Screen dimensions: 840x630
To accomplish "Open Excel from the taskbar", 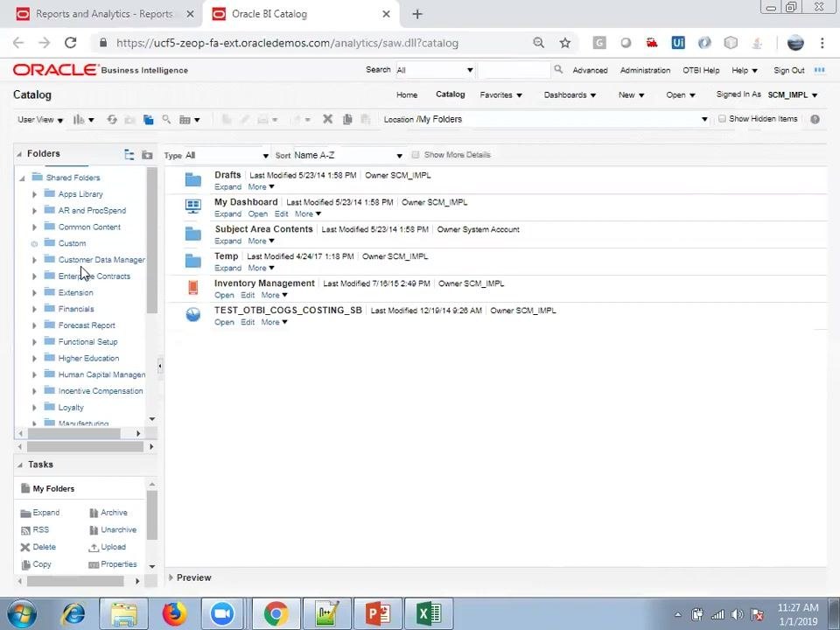I will pyautogui.click(x=429, y=614).
